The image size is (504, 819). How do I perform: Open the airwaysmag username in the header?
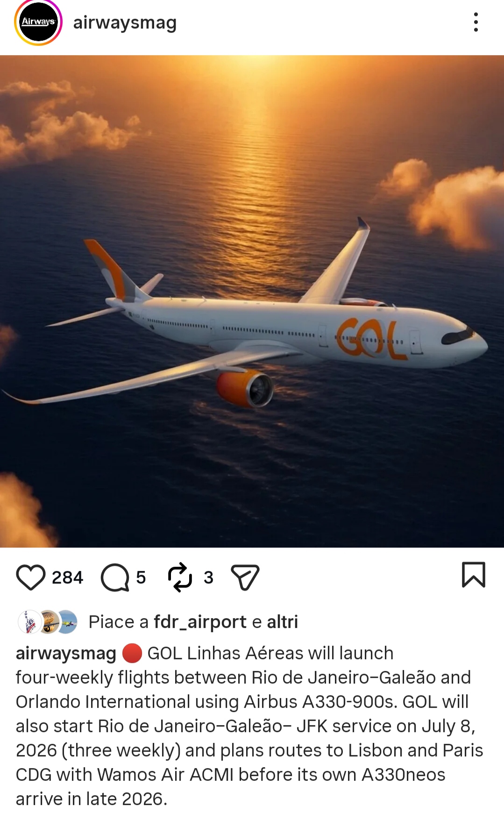click(125, 22)
